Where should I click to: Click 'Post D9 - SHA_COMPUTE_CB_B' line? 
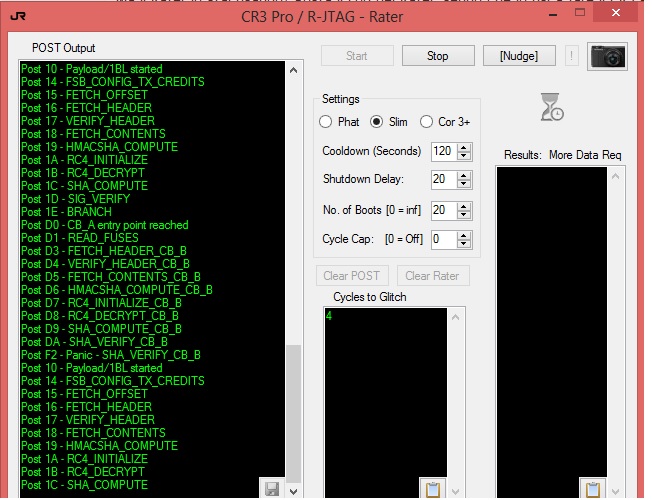pyautogui.click(x=101, y=329)
